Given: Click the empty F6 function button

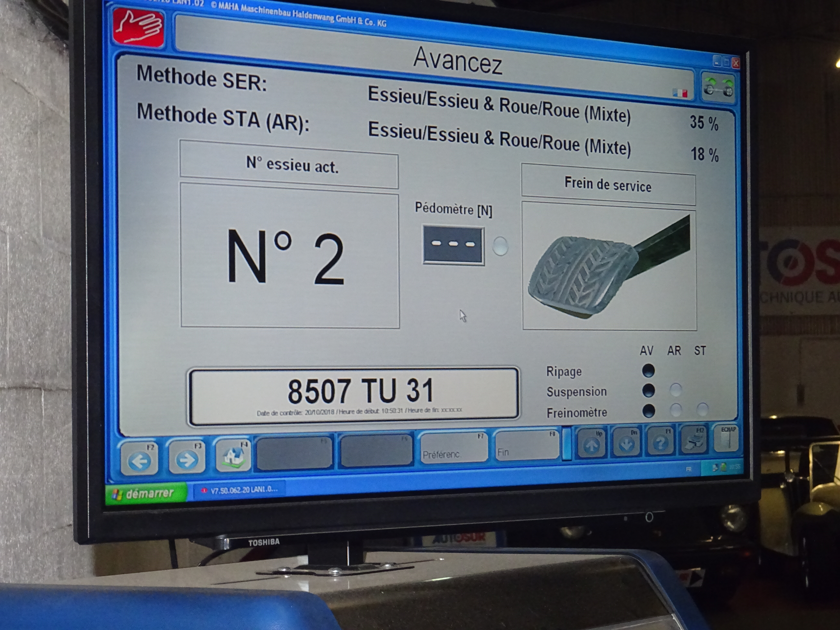Looking at the screenshot, I should click(376, 450).
